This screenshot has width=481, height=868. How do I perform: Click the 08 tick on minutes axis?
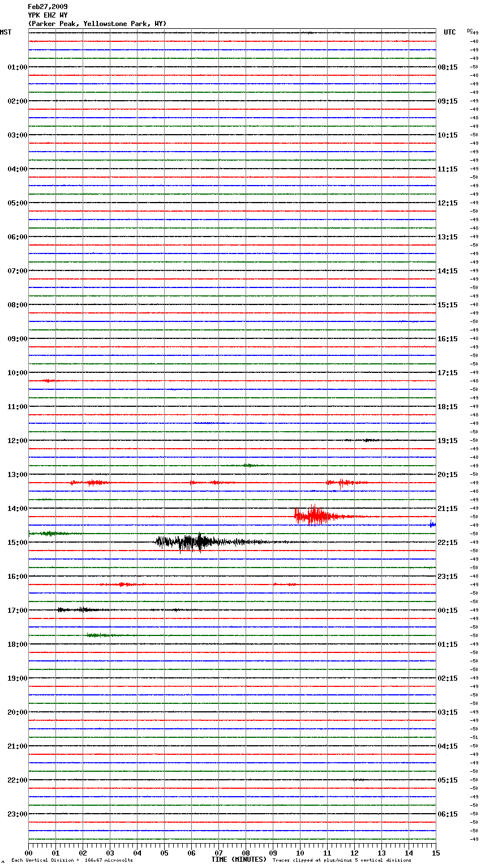tap(246, 853)
